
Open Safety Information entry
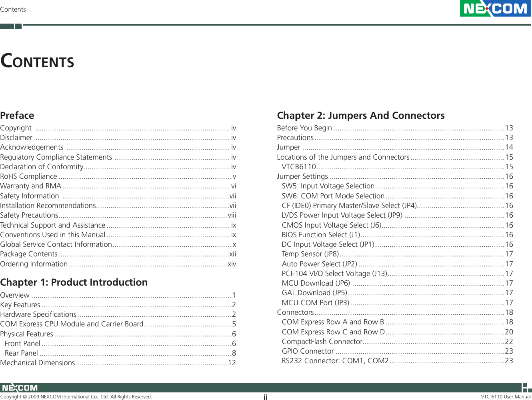(x=118, y=196)
